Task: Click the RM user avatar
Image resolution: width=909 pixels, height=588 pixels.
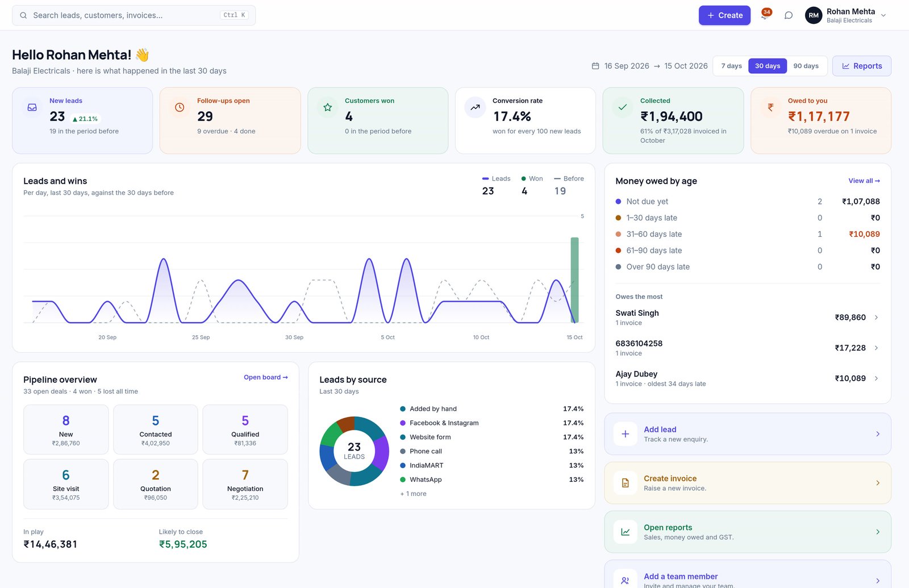Action: click(x=814, y=15)
